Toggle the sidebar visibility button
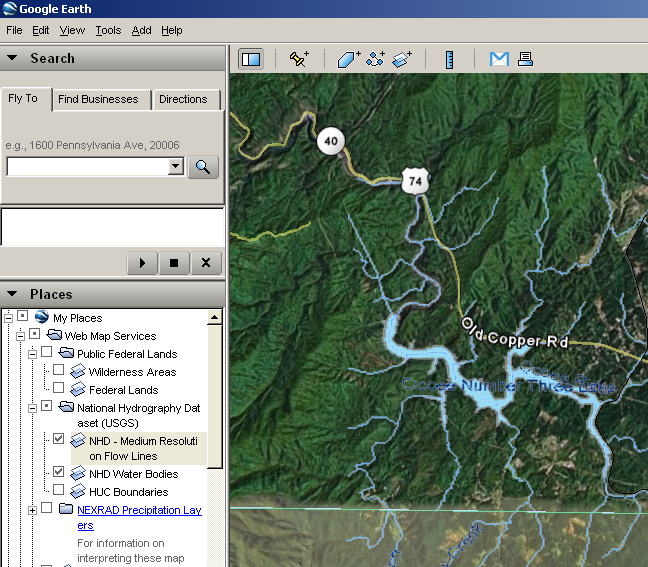This screenshot has height=567, width=648. tap(251, 60)
